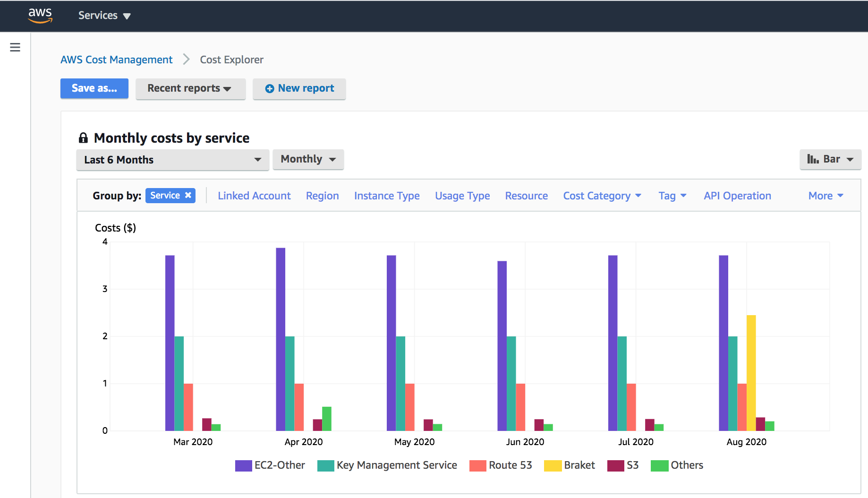Click the Monthly costs by service title

(171, 138)
